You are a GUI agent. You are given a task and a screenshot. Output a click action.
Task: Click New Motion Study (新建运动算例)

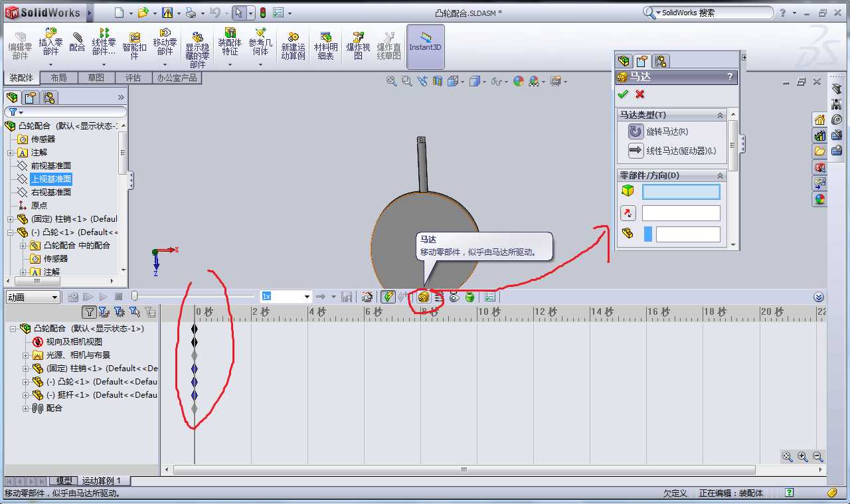(x=293, y=45)
